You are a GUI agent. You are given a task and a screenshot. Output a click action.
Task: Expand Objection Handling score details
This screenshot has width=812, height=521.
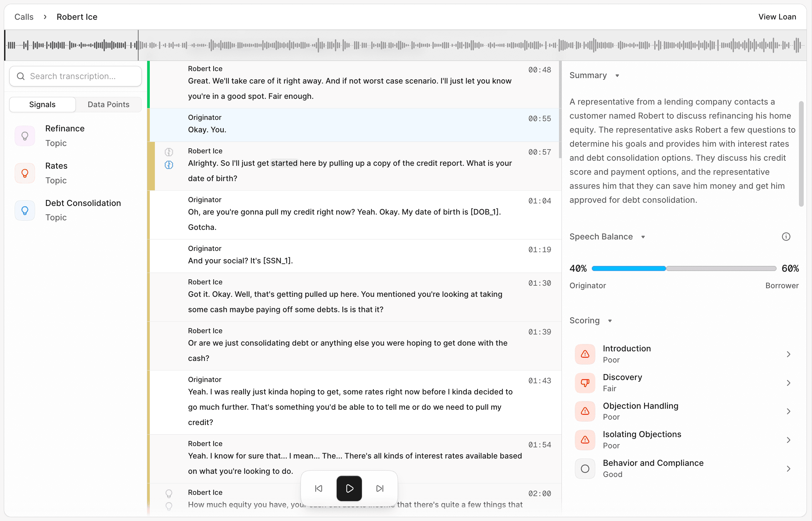point(788,411)
